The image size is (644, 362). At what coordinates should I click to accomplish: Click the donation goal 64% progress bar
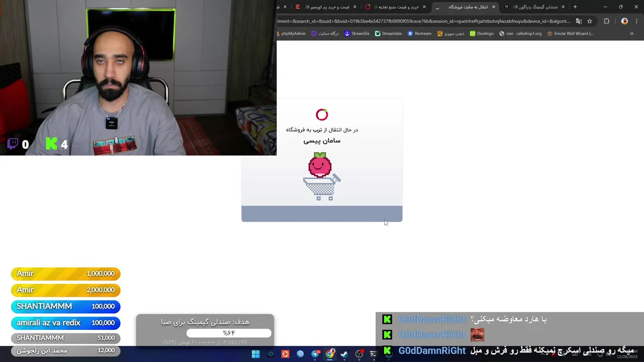point(229,333)
